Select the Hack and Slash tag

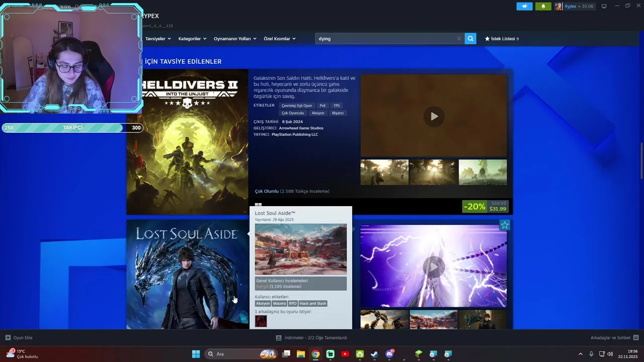313,303
